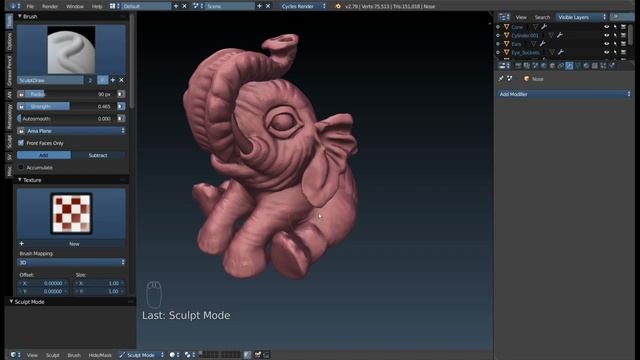This screenshot has height=360, width=640.
Task: Open the outliner Search menu
Action: tap(542, 17)
